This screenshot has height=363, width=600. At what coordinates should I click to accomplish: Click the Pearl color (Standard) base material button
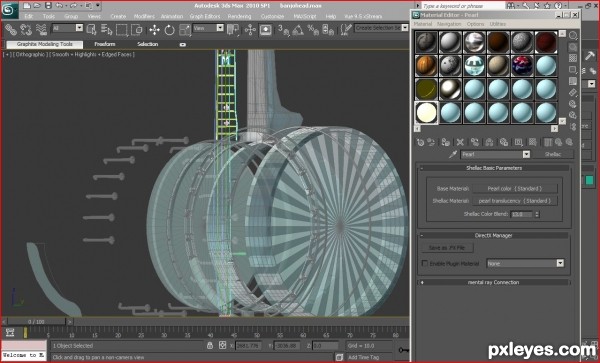(514, 189)
